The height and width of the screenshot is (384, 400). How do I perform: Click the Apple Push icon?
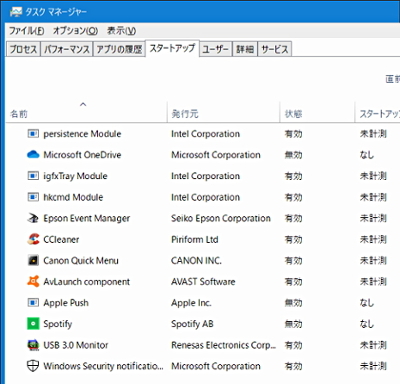[x=33, y=303]
